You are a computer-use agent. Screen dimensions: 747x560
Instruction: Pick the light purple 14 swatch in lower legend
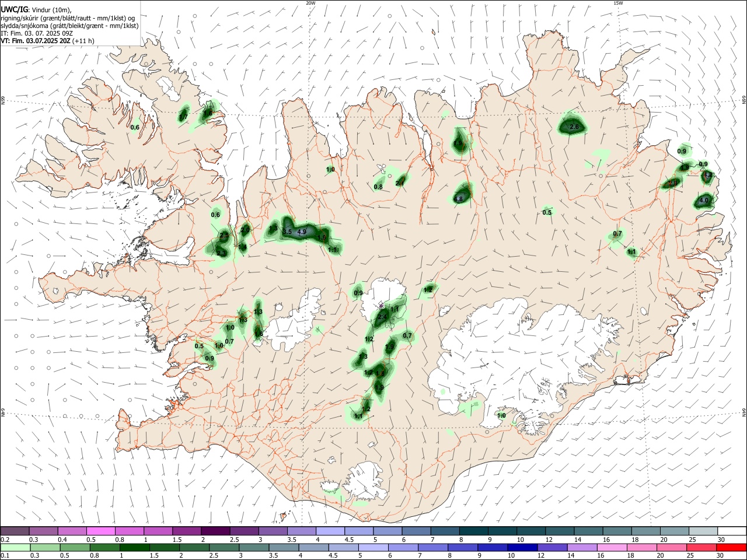point(582,547)
